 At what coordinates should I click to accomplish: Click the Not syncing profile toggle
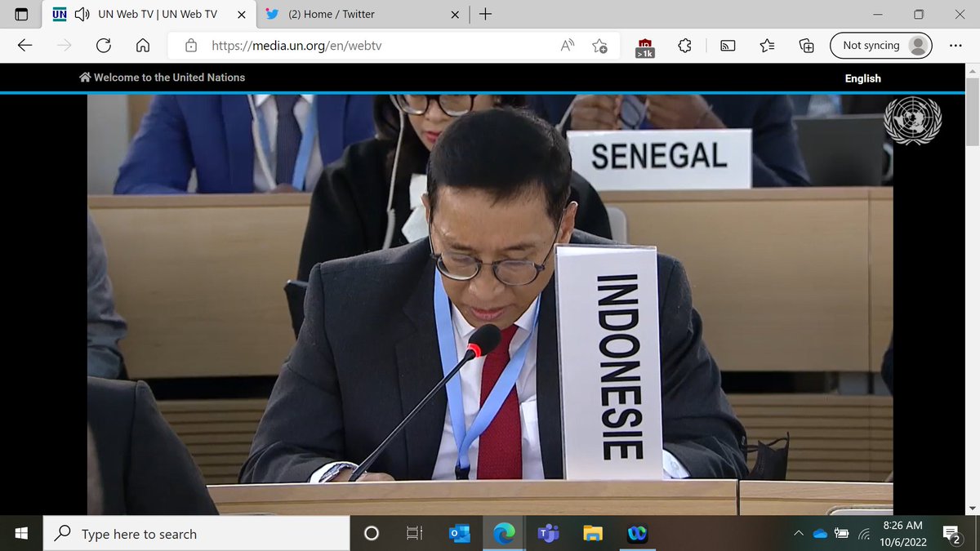pyautogui.click(x=880, y=45)
